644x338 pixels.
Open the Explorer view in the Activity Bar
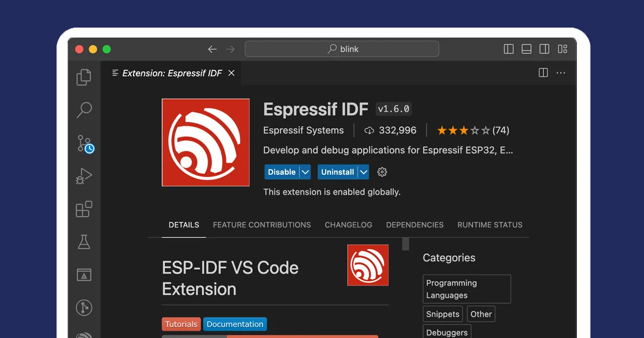[x=84, y=77]
